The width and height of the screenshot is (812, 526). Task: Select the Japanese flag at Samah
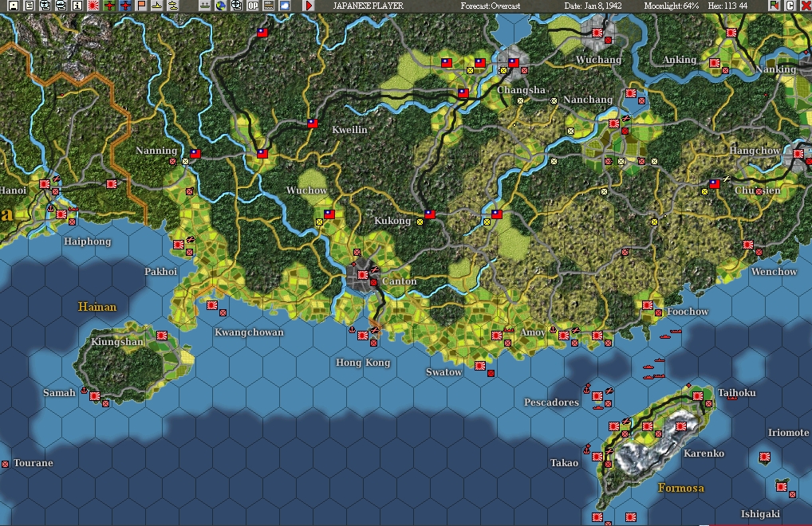(x=95, y=396)
